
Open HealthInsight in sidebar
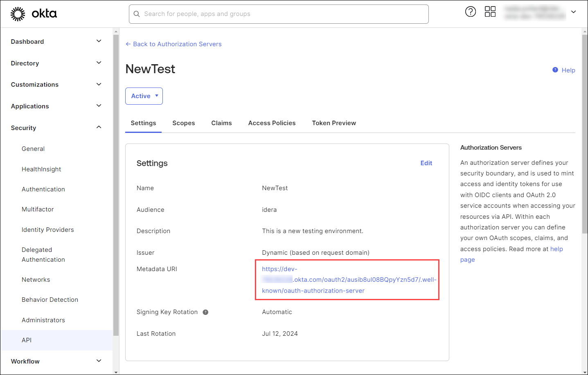[41, 169]
